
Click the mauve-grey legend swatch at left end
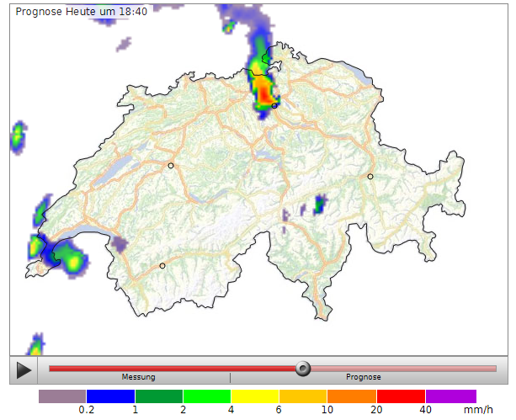(62, 396)
